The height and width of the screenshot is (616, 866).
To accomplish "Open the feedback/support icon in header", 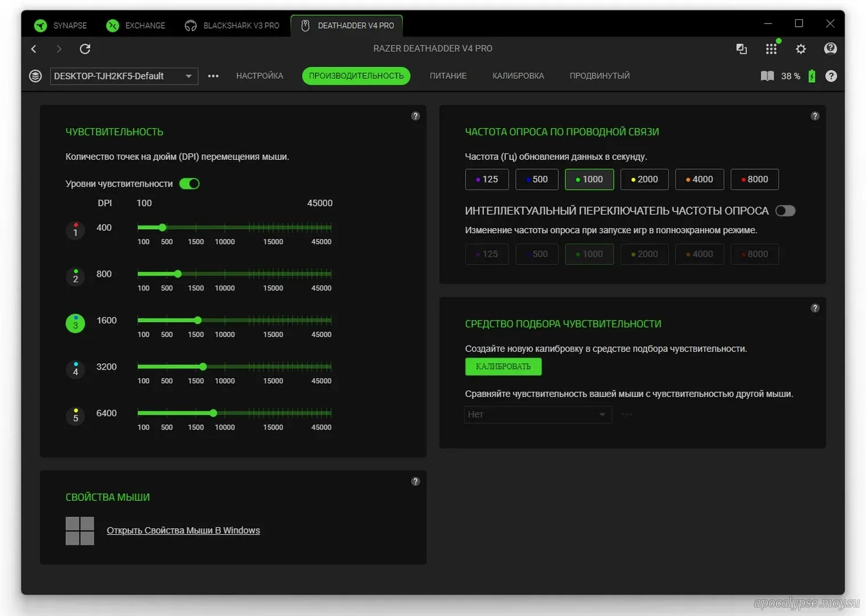I will coord(831,49).
